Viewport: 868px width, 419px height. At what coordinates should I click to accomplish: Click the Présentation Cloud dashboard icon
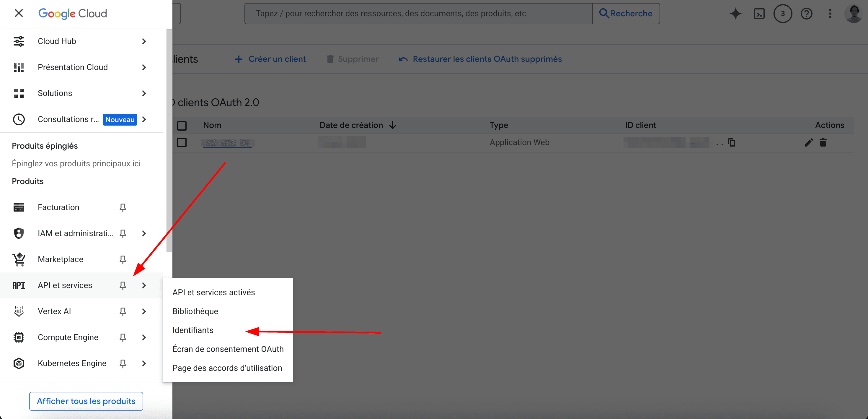pos(19,67)
